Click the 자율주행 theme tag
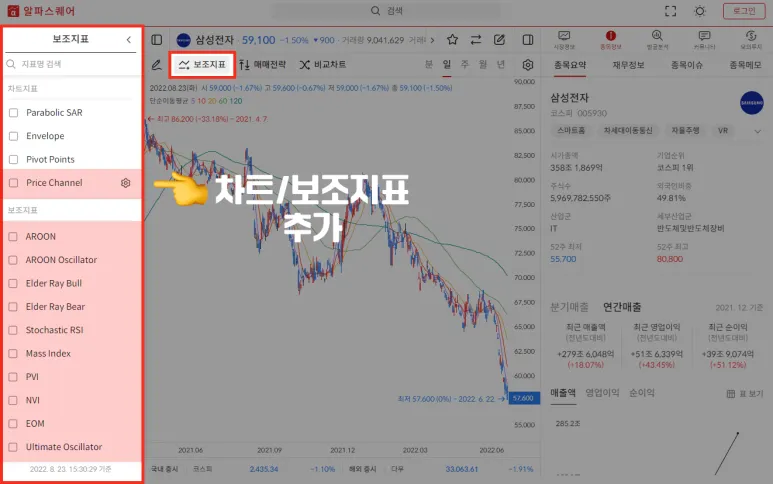 click(685, 131)
